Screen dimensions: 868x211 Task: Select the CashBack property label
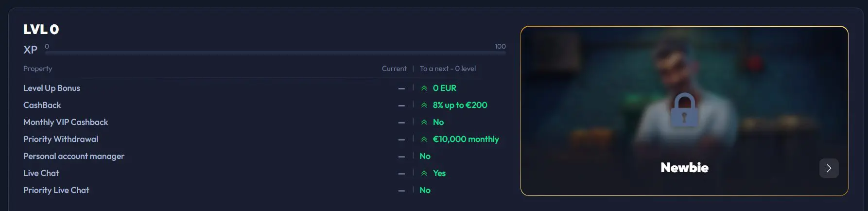tap(42, 105)
